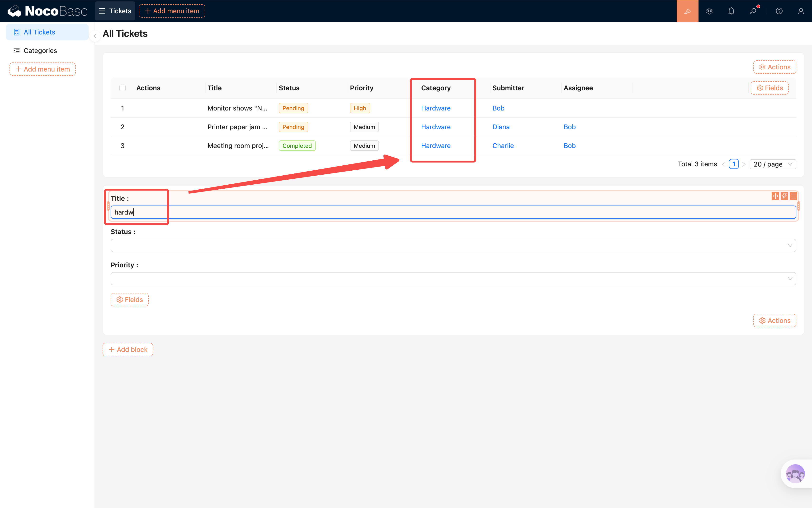This screenshot has width=812, height=508.
Task: Open the search icon with red dot
Action: 753,11
